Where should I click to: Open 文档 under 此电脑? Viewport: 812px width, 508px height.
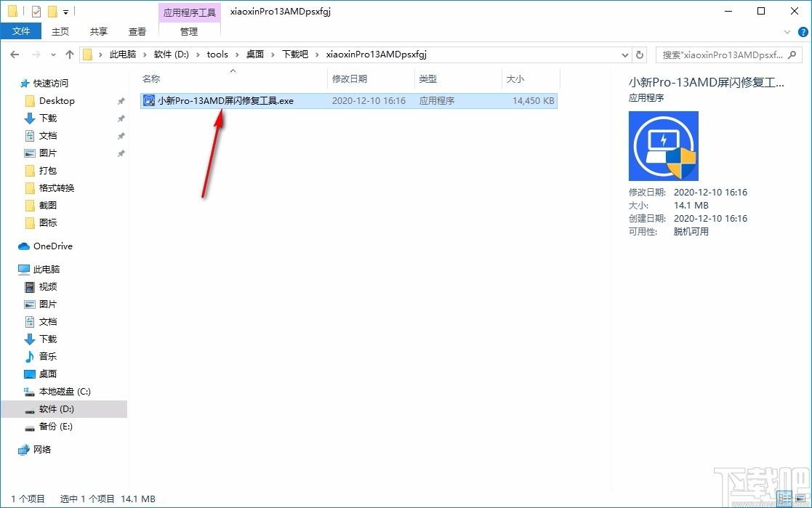click(48, 321)
